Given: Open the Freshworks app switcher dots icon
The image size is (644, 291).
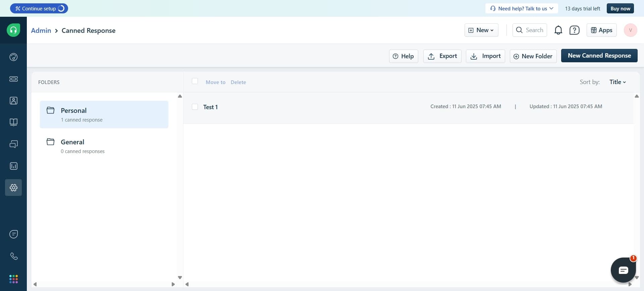Looking at the screenshot, I should pyautogui.click(x=13, y=279).
